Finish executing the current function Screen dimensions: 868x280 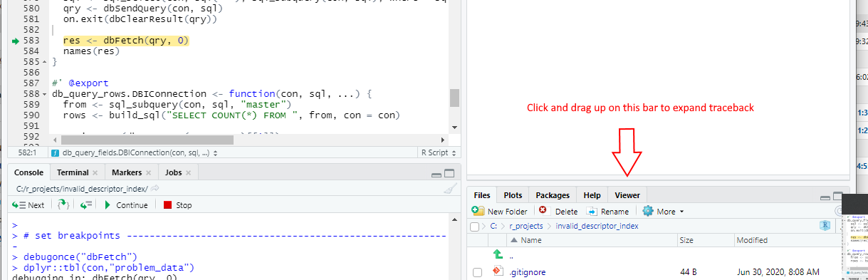(x=86, y=204)
